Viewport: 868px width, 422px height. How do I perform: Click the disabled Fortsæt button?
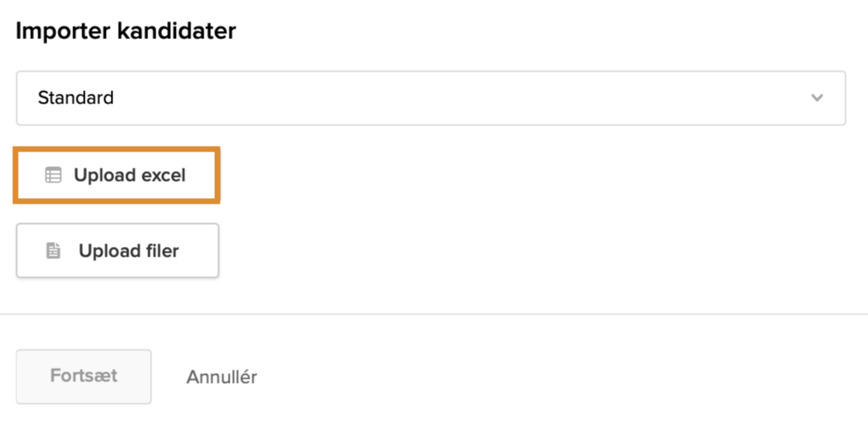pos(84,376)
